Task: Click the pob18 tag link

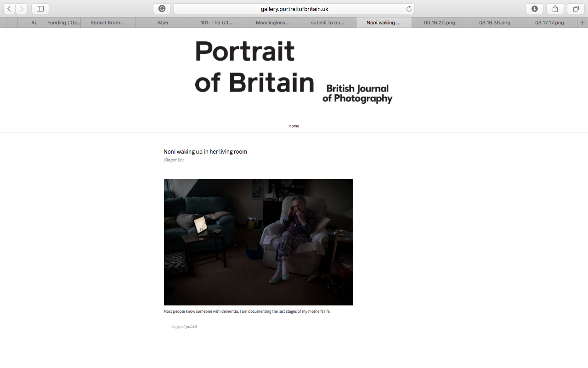Action: tap(191, 327)
